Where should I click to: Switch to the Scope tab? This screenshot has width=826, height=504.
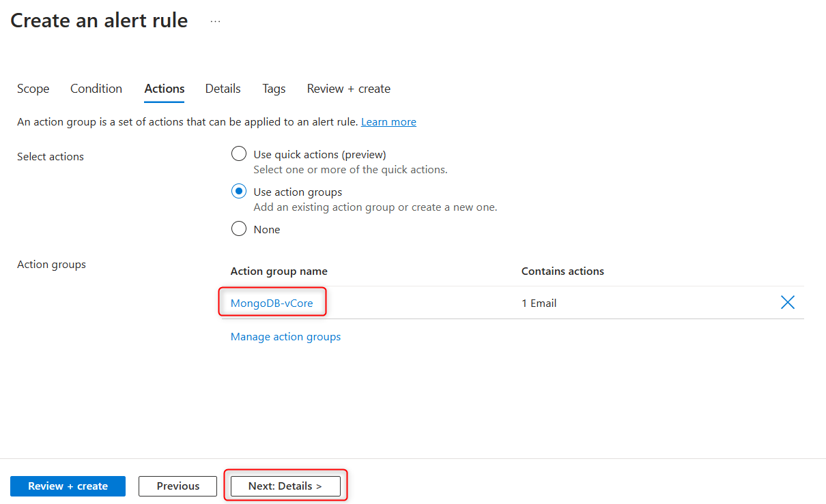tap(33, 89)
